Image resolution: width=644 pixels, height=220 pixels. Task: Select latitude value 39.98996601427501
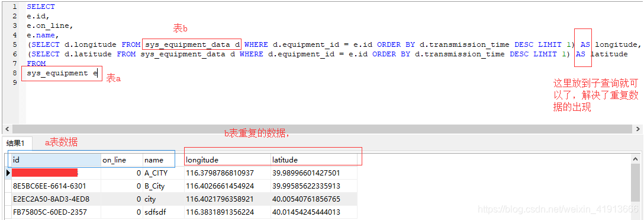point(314,173)
